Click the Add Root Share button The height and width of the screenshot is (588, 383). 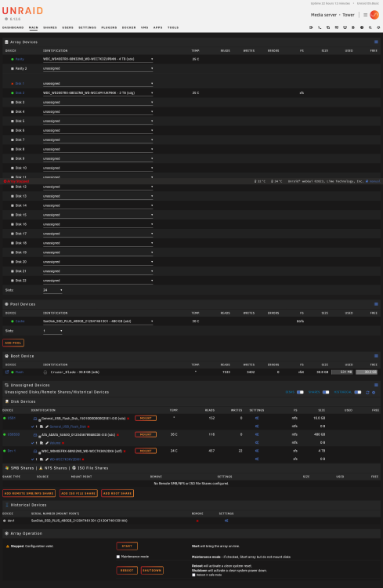(x=117, y=493)
